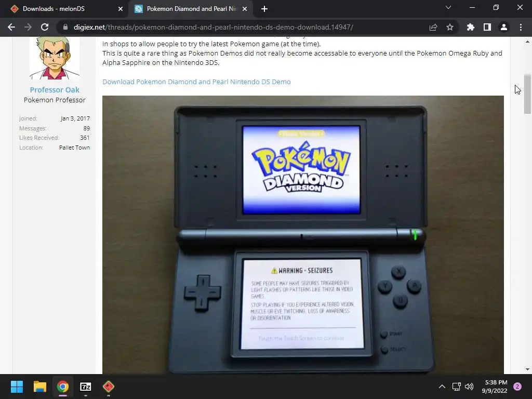Open the Windows Start menu
This screenshot has height=399, width=532.
point(17,387)
